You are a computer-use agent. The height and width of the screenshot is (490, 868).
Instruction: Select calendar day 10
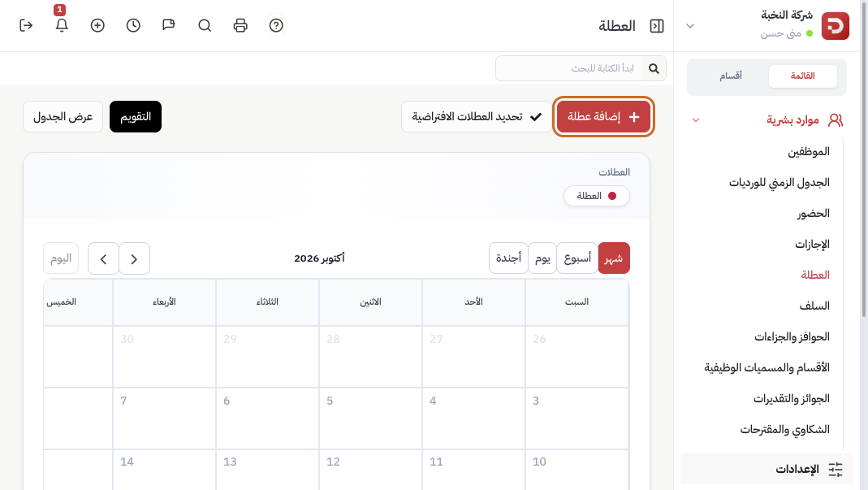coord(577,470)
